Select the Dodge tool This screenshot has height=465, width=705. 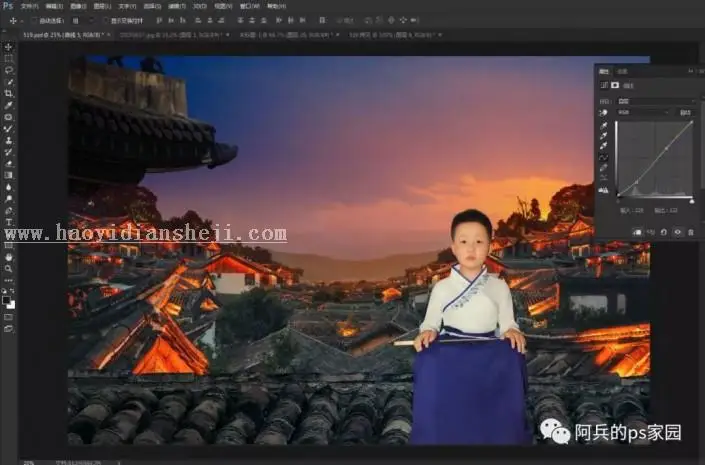9,199
